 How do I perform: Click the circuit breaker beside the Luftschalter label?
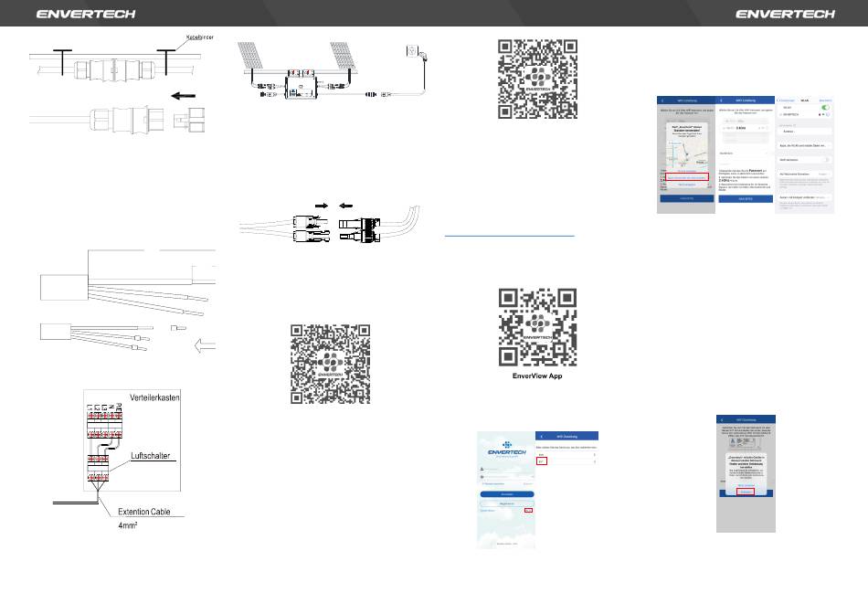point(98,468)
